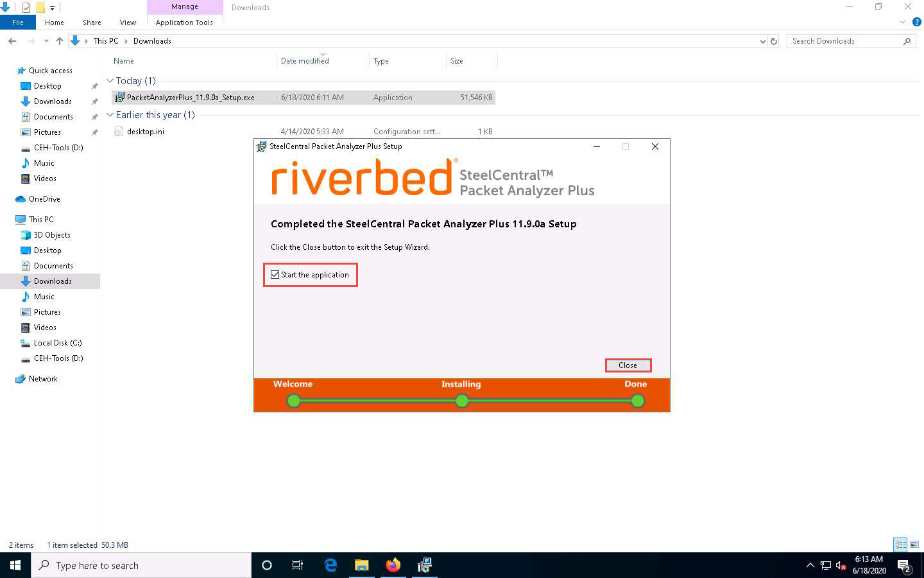Click the muted volume tray icon

pos(841,566)
